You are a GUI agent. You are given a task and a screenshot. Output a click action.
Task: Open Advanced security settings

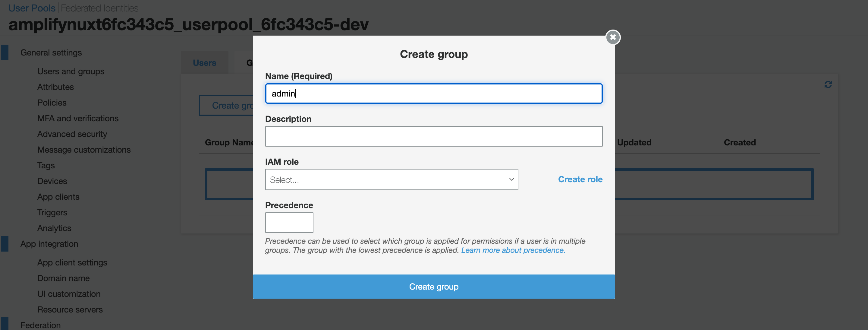pos(72,134)
